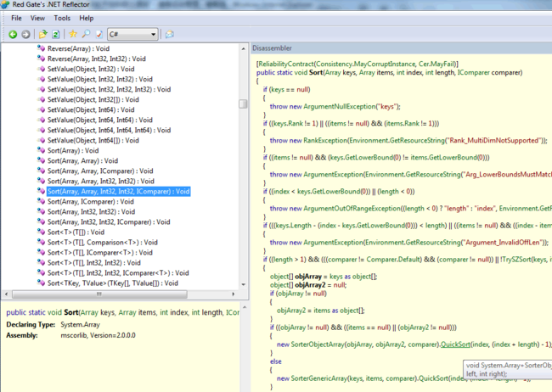
Task: Click the icon beside Sort<TKey, TValue>(TKey[], TValue[])
Action: coord(42,283)
